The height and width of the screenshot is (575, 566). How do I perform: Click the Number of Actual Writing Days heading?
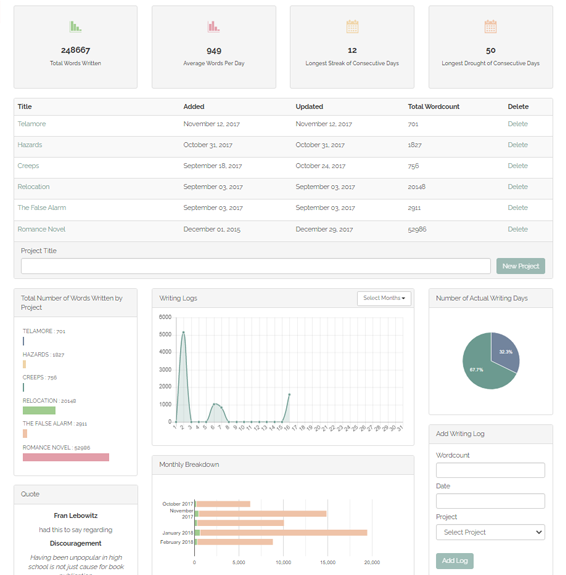click(482, 298)
